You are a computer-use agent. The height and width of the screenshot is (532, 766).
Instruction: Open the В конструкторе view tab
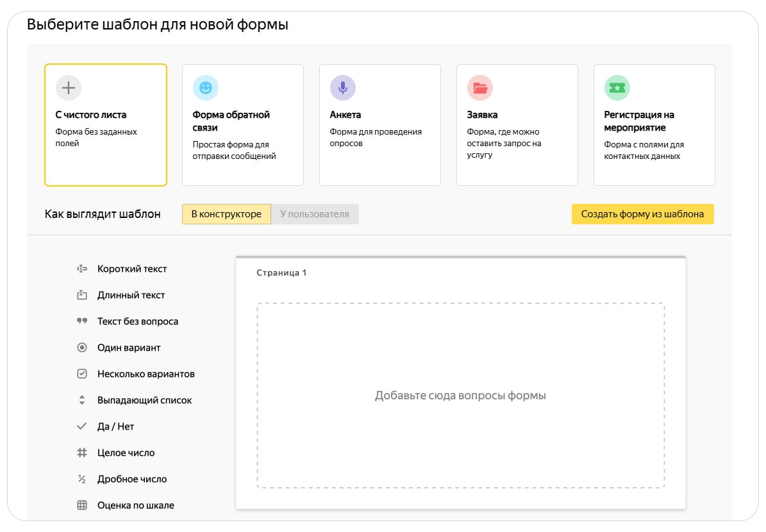click(226, 214)
